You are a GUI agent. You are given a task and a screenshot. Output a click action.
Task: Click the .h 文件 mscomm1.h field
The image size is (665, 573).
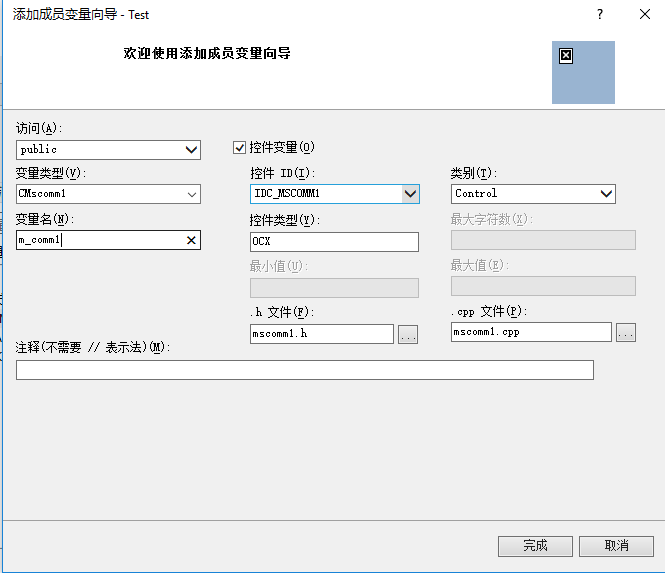pyautogui.click(x=322, y=334)
